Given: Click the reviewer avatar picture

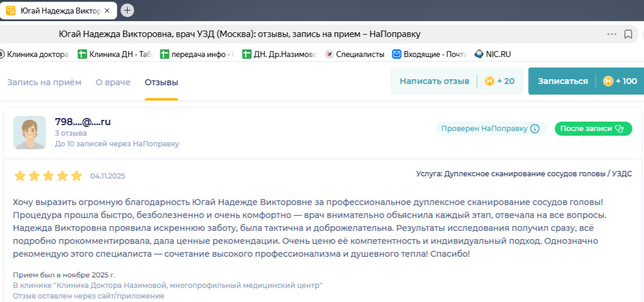Looking at the screenshot, I should [x=29, y=132].
